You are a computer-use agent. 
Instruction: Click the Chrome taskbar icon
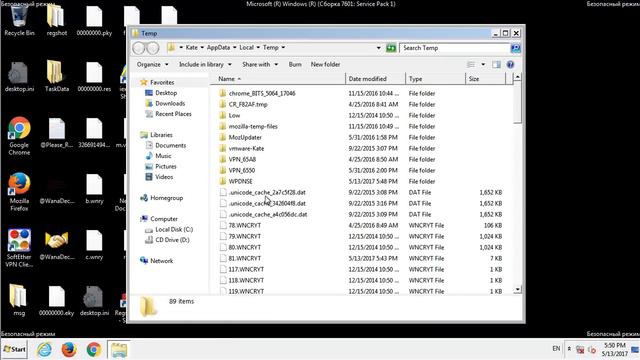pyautogui.click(x=94, y=350)
